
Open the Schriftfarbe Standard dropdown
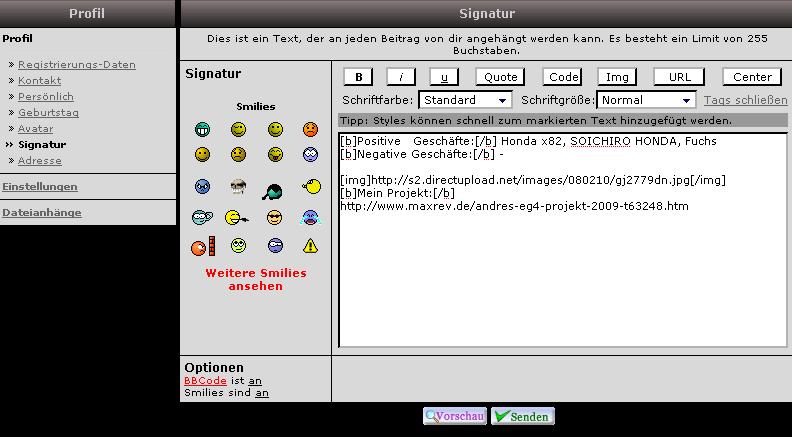click(465, 100)
